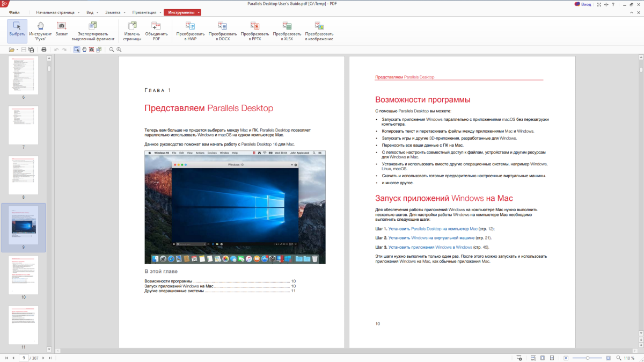
Task: Go to the previous page arrow
Action: [13, 358]
